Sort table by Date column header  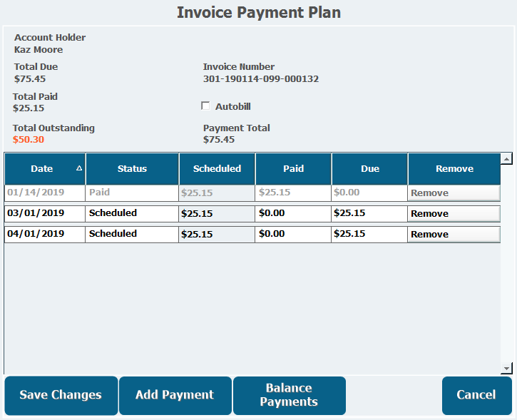42,169
